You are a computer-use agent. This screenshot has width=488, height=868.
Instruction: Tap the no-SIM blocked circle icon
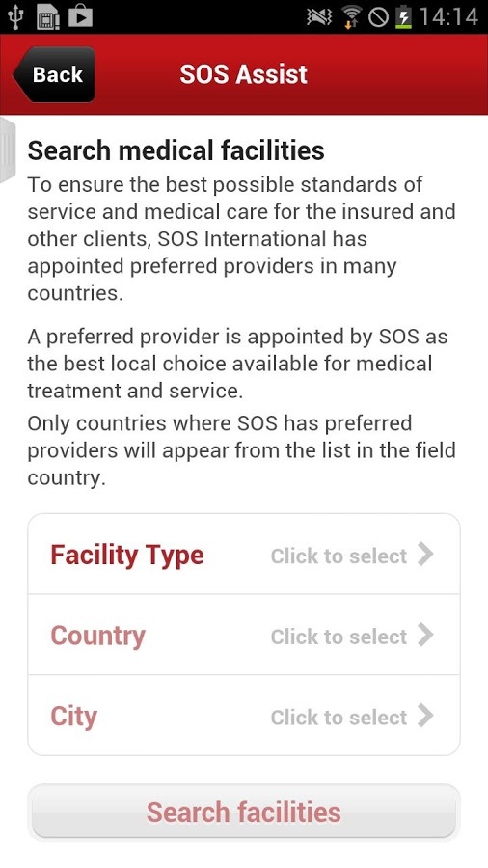[x=379, y=17]
